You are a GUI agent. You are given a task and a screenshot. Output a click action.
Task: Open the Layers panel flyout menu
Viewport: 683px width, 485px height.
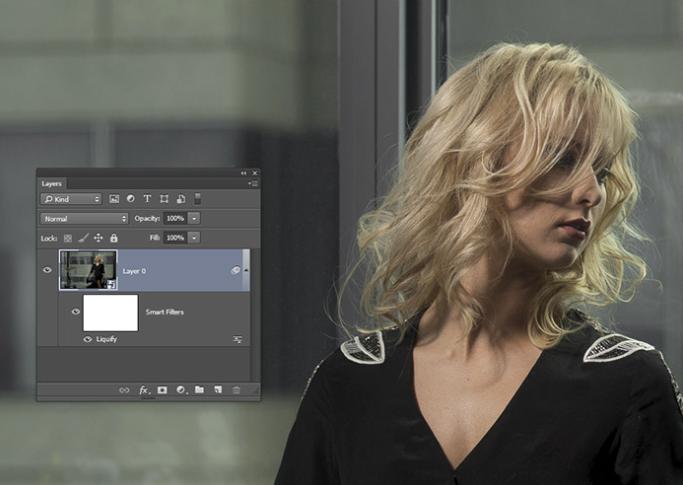point(252,184)
